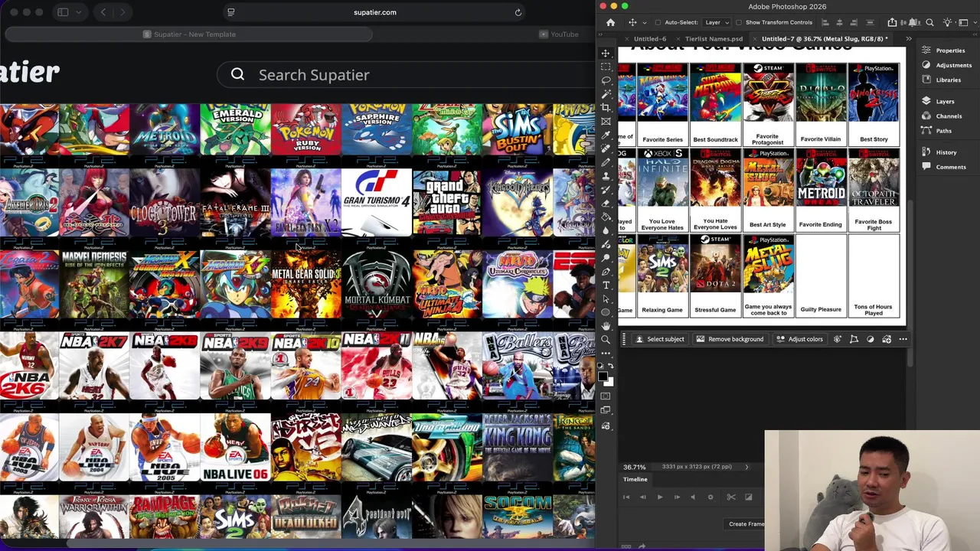Open the Layer auto-select dropdown
Image resolution: width=980 pixels, height=551 pixels.
click(716, 22)
